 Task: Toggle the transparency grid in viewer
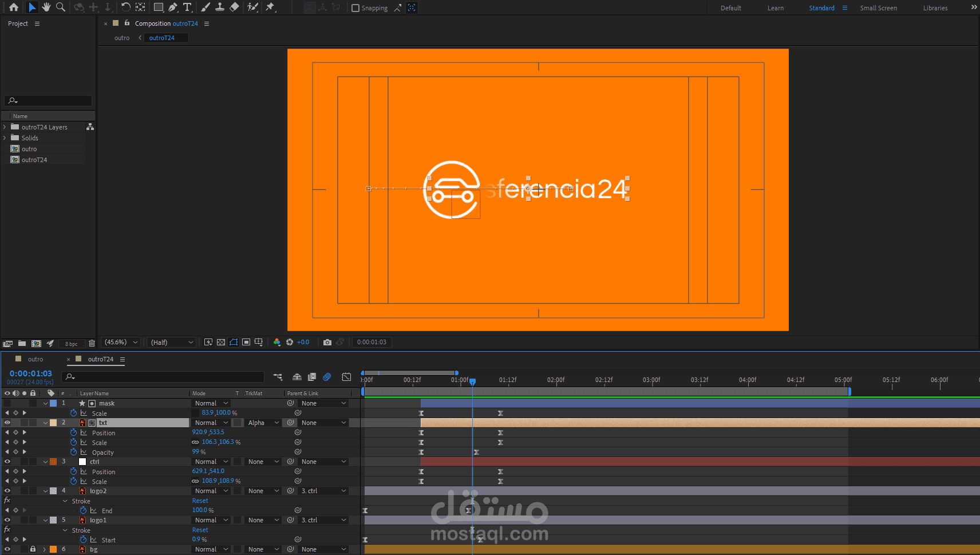[x=221, y=343]
